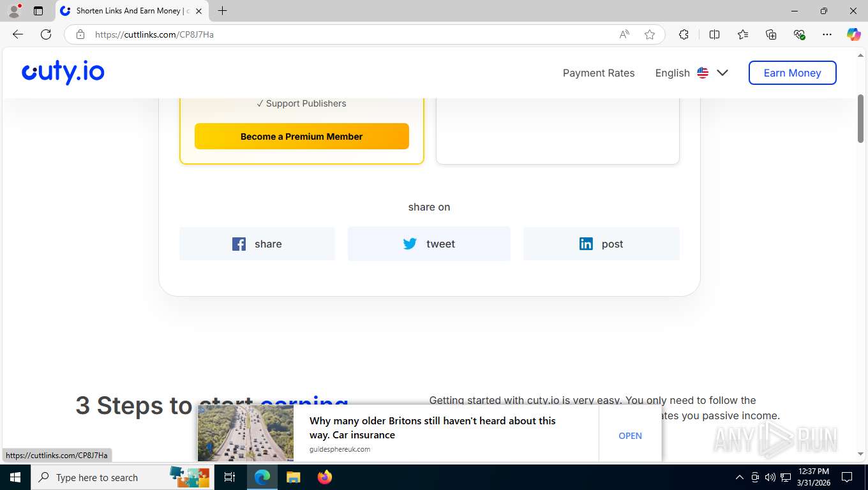This screenshot has height=490, width=868.
Task: Close the Shorten Links tab
Action: click(x=198, y=11)
